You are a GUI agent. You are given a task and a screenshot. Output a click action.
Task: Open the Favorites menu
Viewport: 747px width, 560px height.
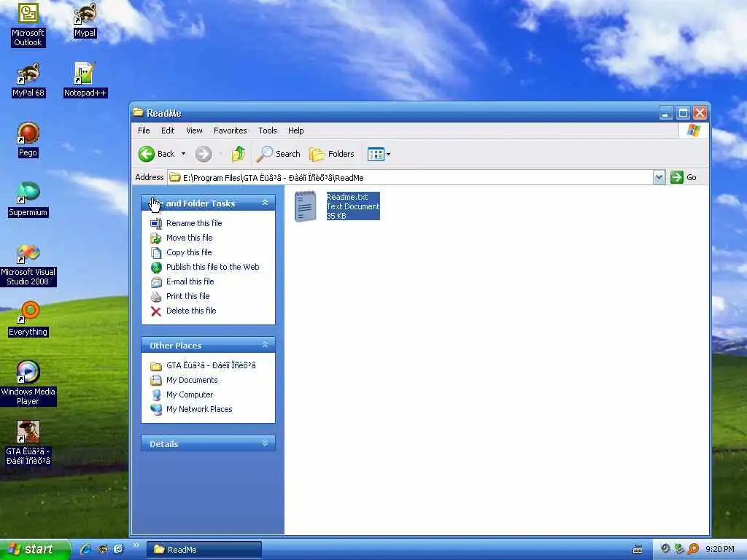pos(230,131)
